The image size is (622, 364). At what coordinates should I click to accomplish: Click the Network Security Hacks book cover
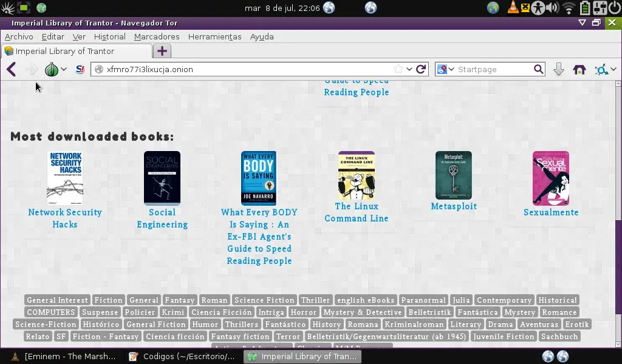pyautogui.click(x=65, y=178)
